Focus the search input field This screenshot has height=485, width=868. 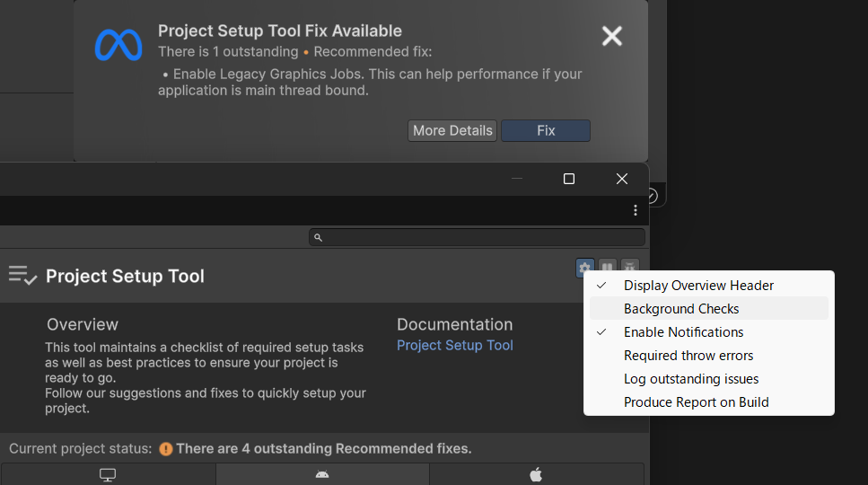[x=477, y=237]
